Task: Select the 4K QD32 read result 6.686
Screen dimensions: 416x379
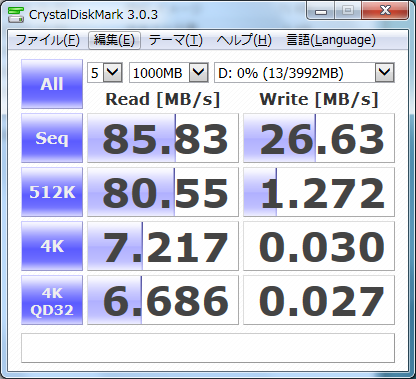Action: 163,300
